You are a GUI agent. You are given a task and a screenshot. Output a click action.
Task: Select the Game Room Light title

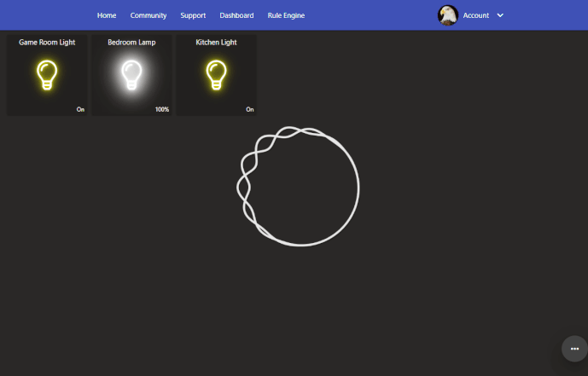tap(47, 42)
